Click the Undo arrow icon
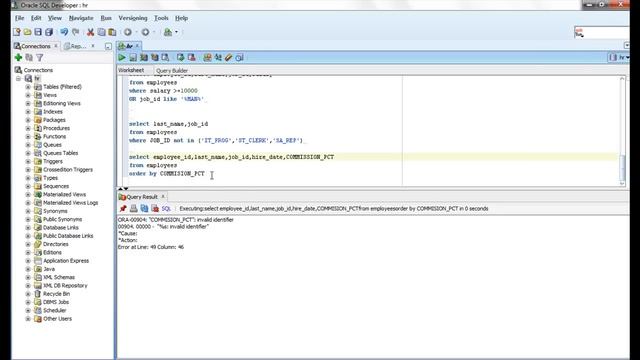Screen dimensions: 640x360 (64, 32)
